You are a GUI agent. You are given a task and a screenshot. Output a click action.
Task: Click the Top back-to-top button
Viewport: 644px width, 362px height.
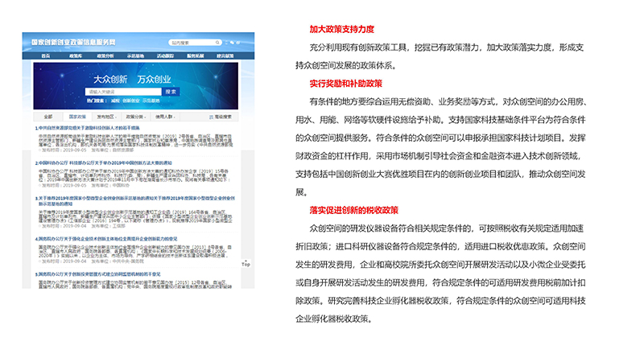click(246, 264)
